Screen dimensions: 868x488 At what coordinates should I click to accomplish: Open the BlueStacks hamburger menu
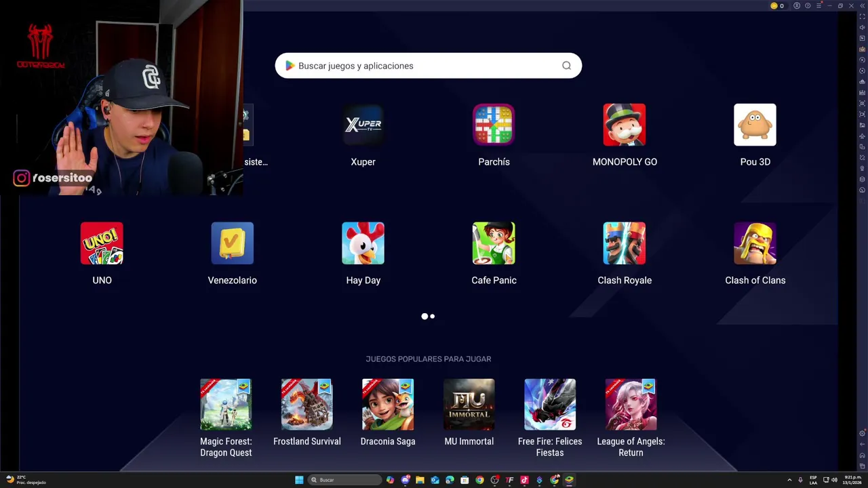tap(818, 5)
